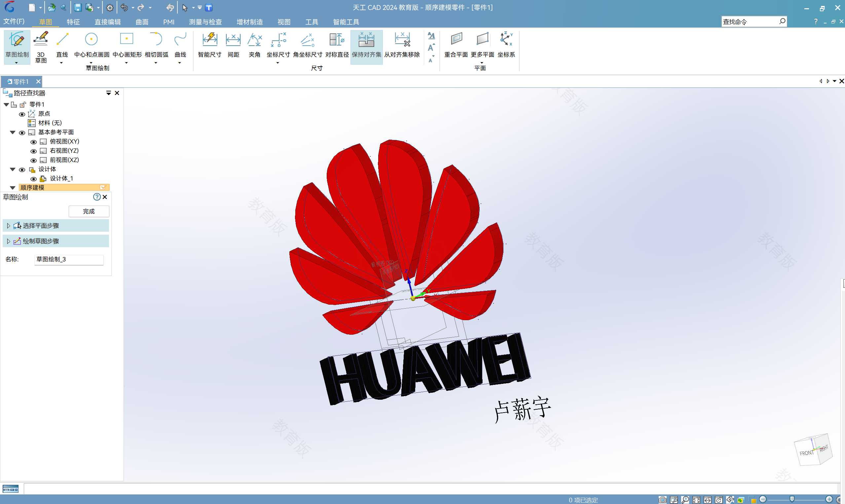
Task: Open settings gear in quick access bar
Action: click(x=110, y=8)
